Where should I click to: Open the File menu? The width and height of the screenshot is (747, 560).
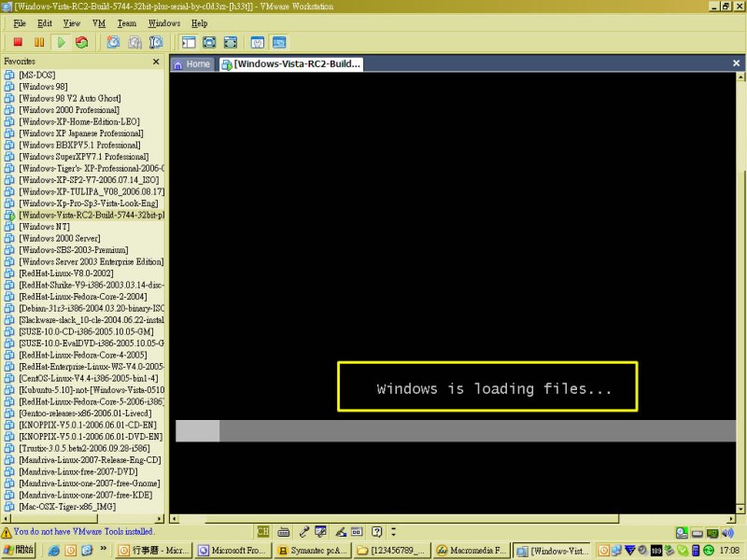pyautogui.click(x=20, y=22)
